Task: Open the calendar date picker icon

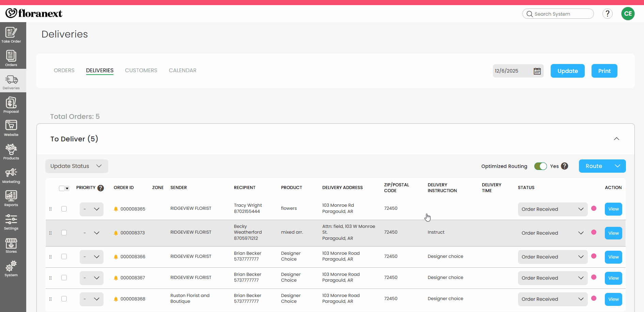Action: click(537, 71)
